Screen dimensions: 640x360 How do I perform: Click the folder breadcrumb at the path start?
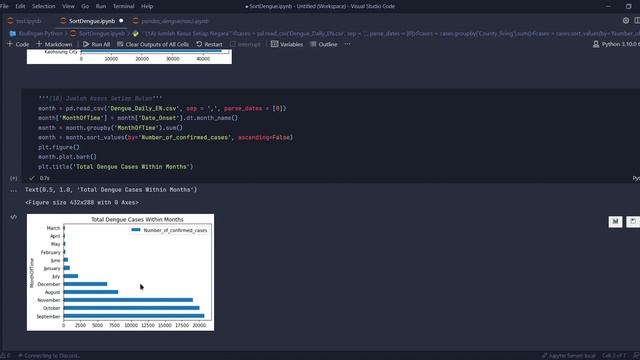[x=37, y=33]
